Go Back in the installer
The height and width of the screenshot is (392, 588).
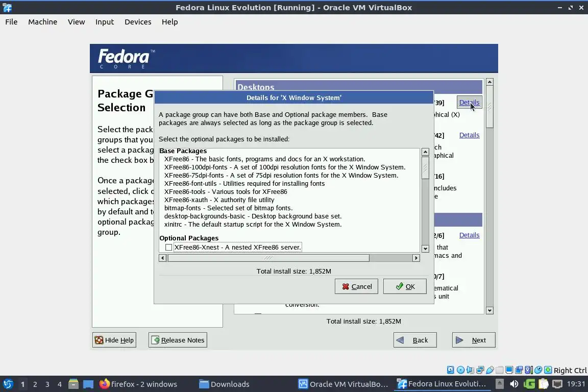click(415, 340)
